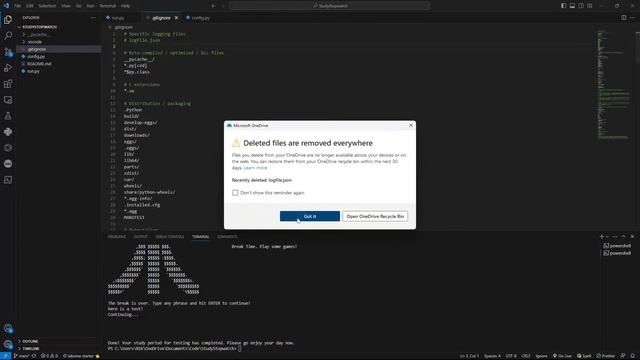Click the VS Code logo in the title bar
This screenshot has height=360, width=640.
click(x=6, y=6)
